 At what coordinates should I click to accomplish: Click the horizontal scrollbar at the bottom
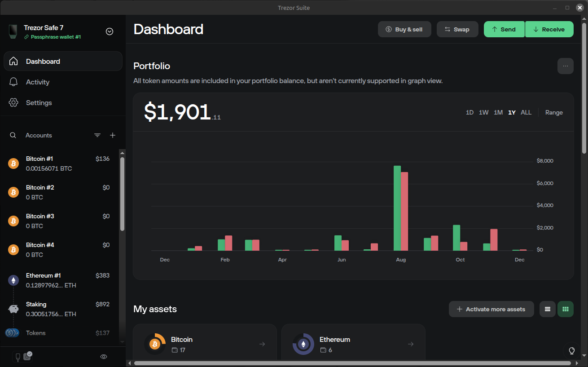[x=352, y=363]
